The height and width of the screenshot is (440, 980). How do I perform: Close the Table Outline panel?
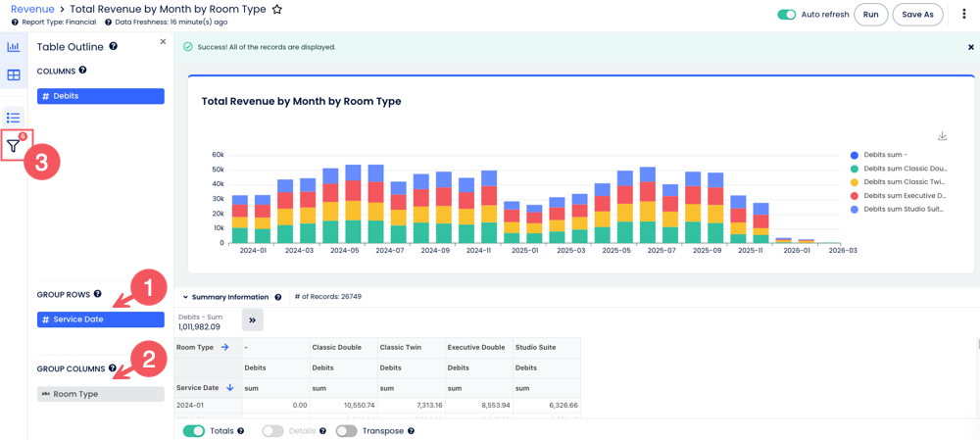coord(163,42)
